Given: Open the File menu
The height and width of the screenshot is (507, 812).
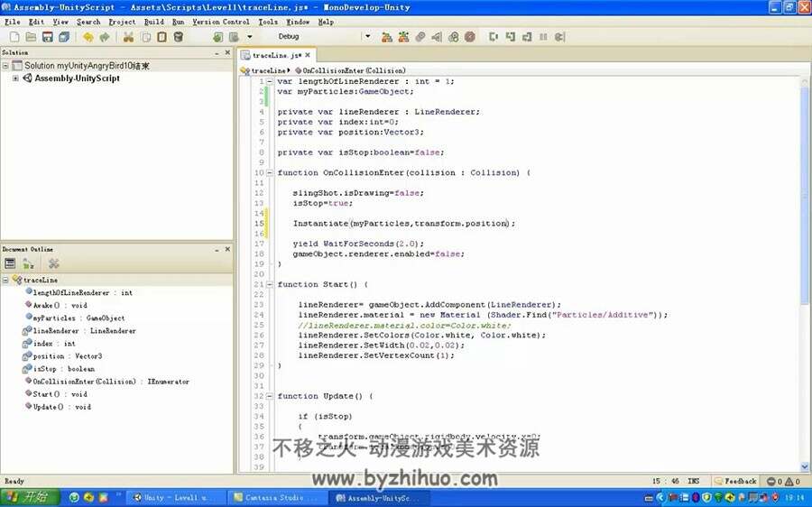Looking at the screenshot, I should click(x=13, y=22).
